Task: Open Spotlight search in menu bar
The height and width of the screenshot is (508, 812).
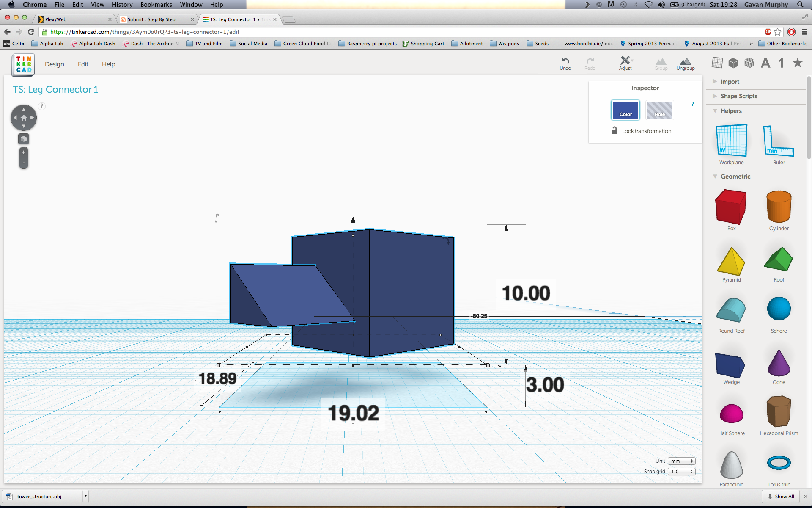Action: (x=800, y=5)
